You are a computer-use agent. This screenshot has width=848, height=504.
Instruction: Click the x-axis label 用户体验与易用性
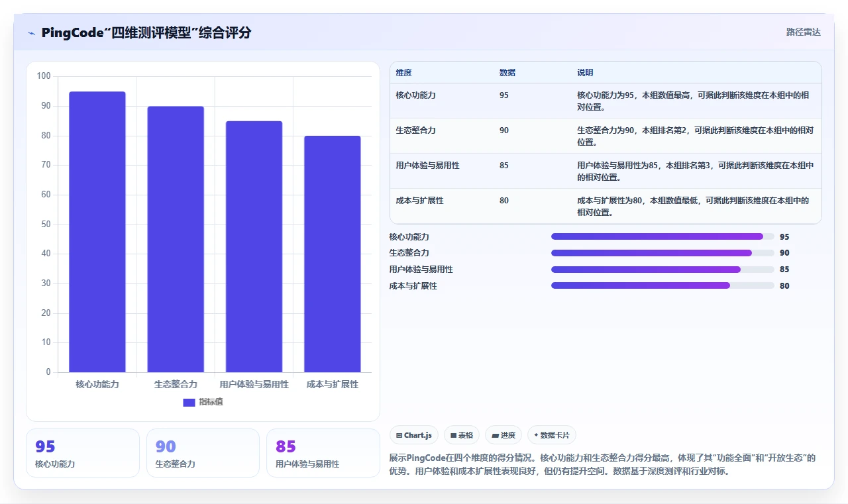point(254,384)
